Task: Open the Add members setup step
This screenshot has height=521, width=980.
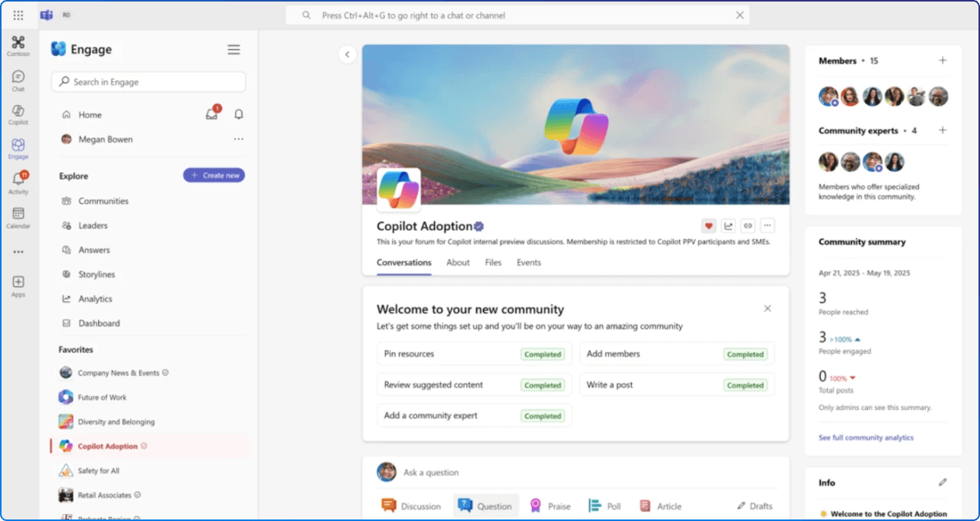Action: pyautogui.click(x=677, y=354)
